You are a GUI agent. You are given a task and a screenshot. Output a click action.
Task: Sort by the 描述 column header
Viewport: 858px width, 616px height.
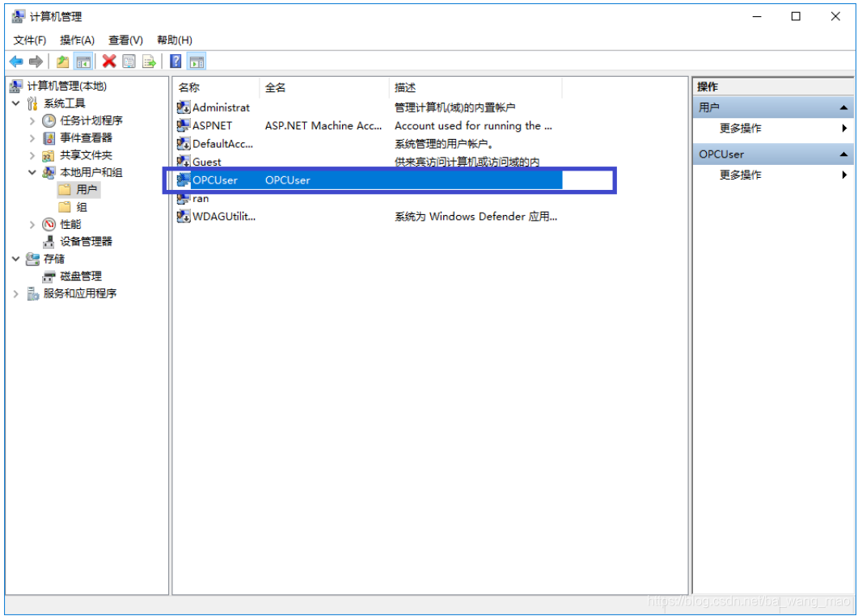475,87
